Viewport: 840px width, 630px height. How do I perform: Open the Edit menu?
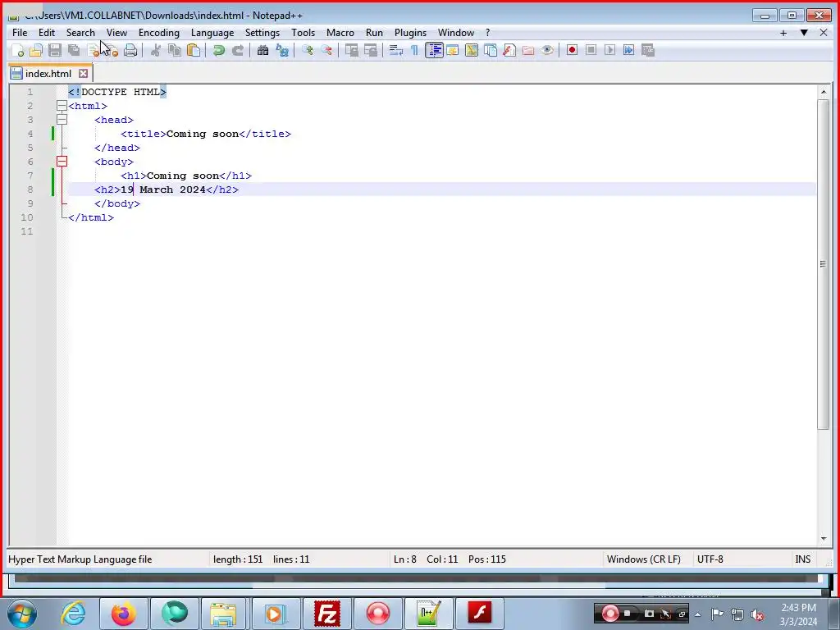pyautogui.click(x=47, y=33)
